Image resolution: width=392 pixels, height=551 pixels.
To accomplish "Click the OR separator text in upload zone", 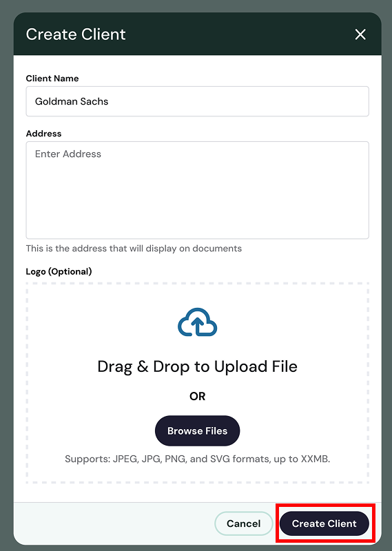I will click(x=197, y=397).
